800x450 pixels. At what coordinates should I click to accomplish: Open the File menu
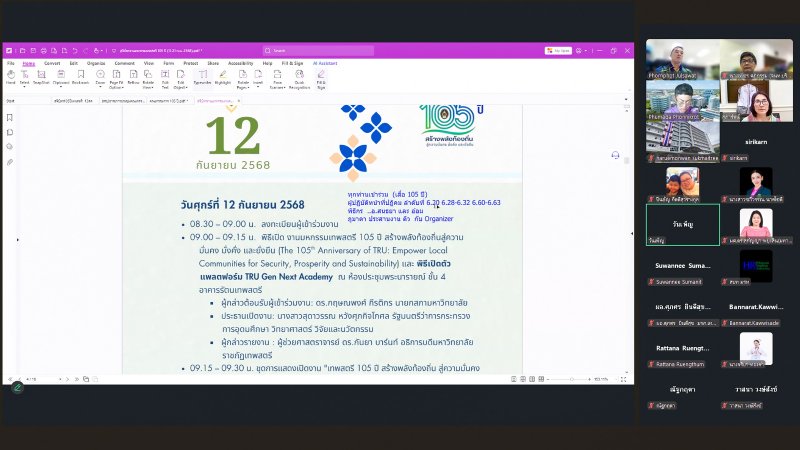point(11,63)
